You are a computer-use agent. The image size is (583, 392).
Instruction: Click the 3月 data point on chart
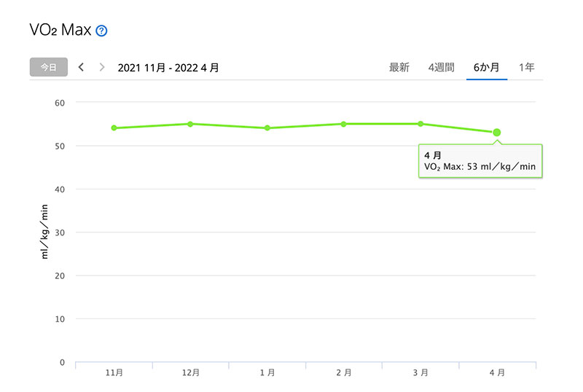click(420, 124)
